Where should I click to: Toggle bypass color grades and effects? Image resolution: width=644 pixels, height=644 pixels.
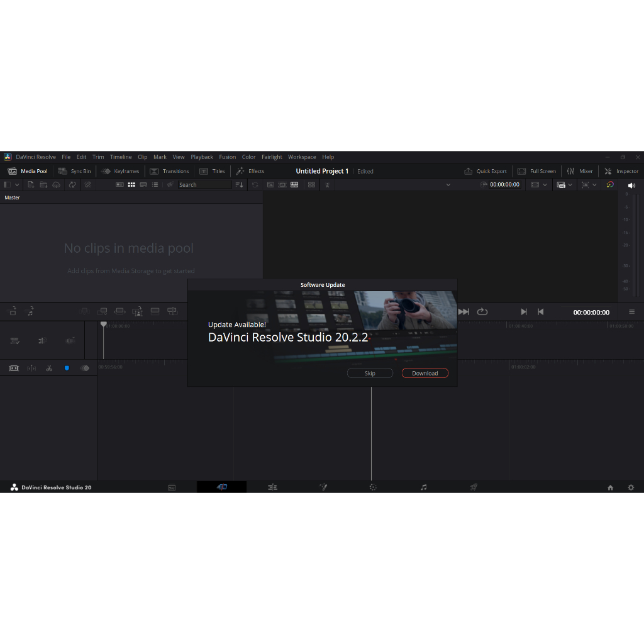coord(610,185)
